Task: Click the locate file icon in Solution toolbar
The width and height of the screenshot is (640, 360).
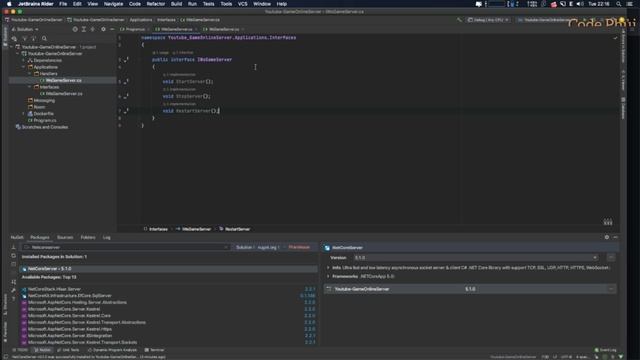Action: tap(75, 29)
